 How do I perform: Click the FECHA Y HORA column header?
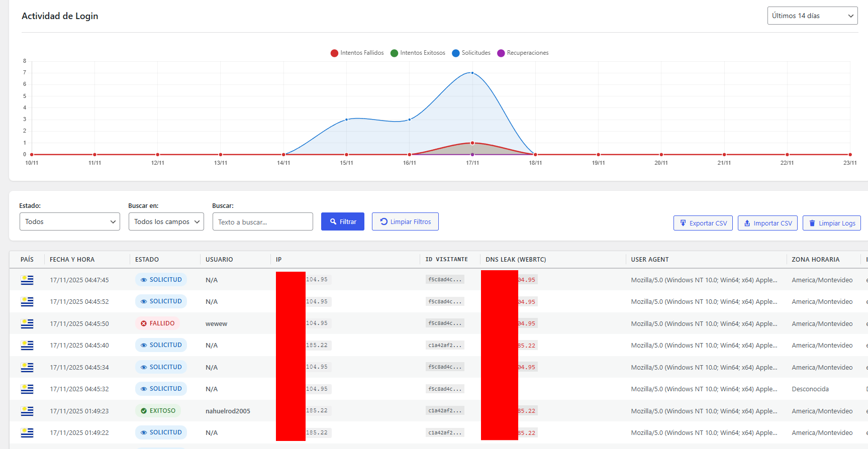[72, 260]
